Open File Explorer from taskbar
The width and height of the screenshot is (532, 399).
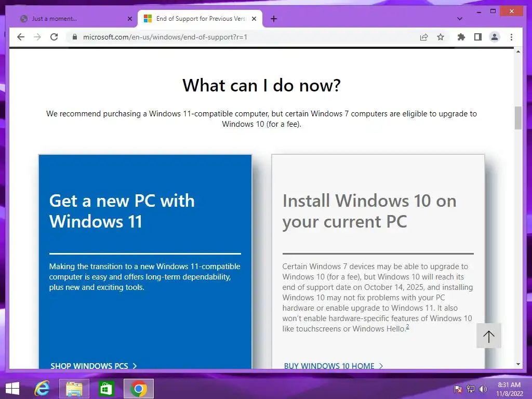tap(74, 389)
